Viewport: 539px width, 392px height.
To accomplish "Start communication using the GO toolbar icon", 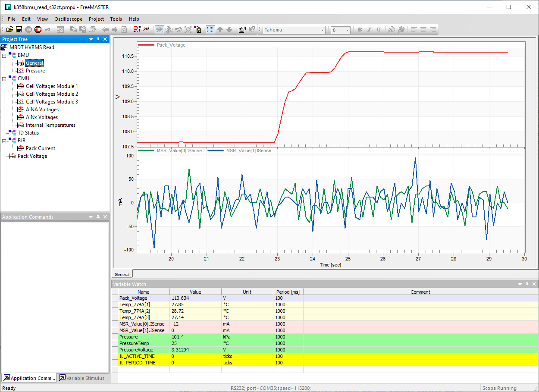I will coord(28,29).
